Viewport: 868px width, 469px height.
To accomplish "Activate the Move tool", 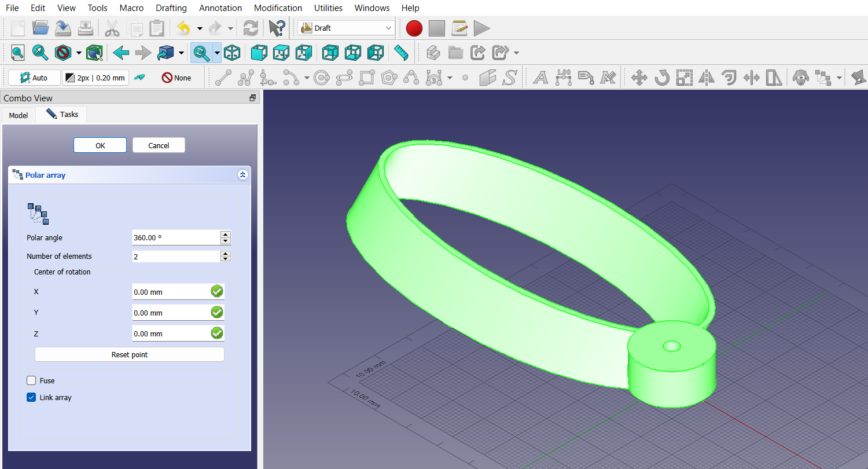I will tap(639, 77).
